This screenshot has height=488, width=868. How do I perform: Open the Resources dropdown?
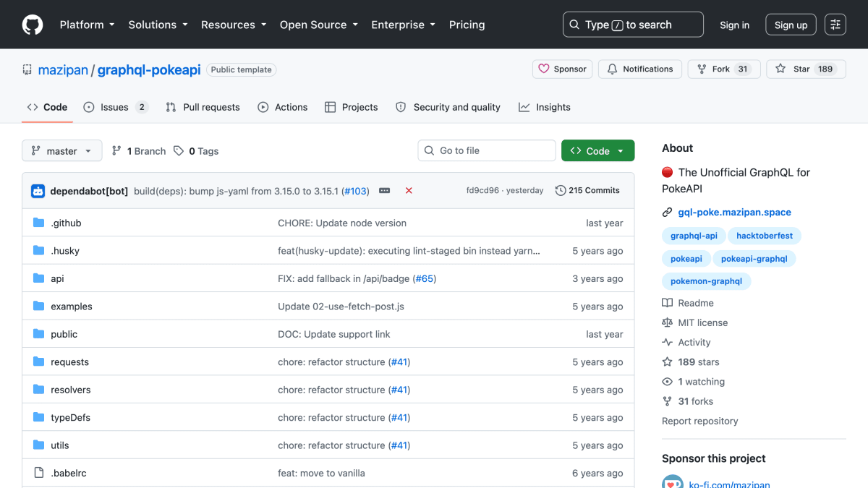(x=236, y=25)
